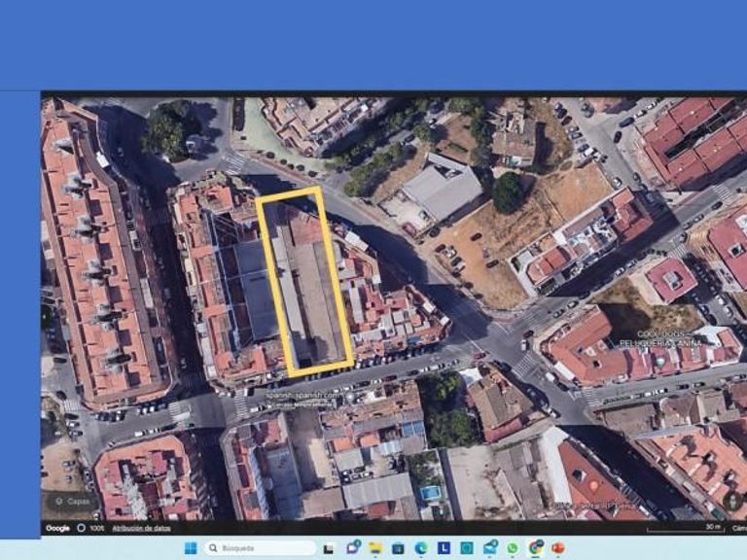This screenshot has width=747, height=560.
Task: Open WhatsApp from the taskbar
Action: click(512, 548)
